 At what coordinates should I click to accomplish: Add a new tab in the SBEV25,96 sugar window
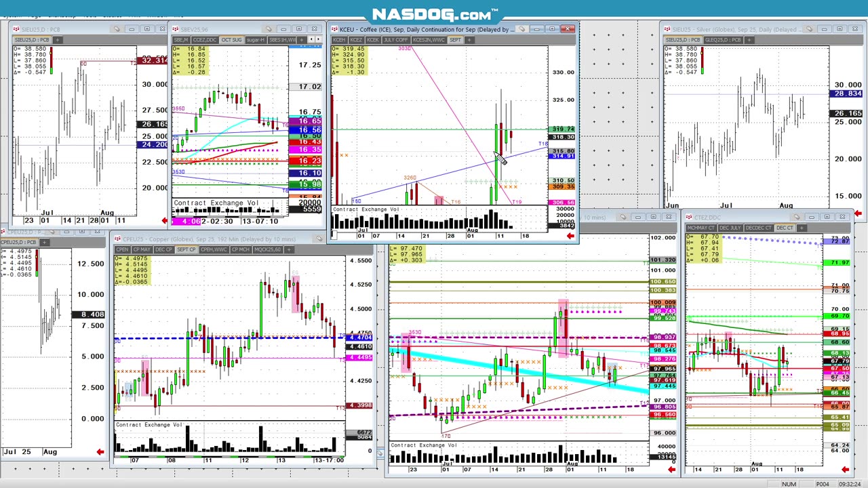[x=301, y=39]
